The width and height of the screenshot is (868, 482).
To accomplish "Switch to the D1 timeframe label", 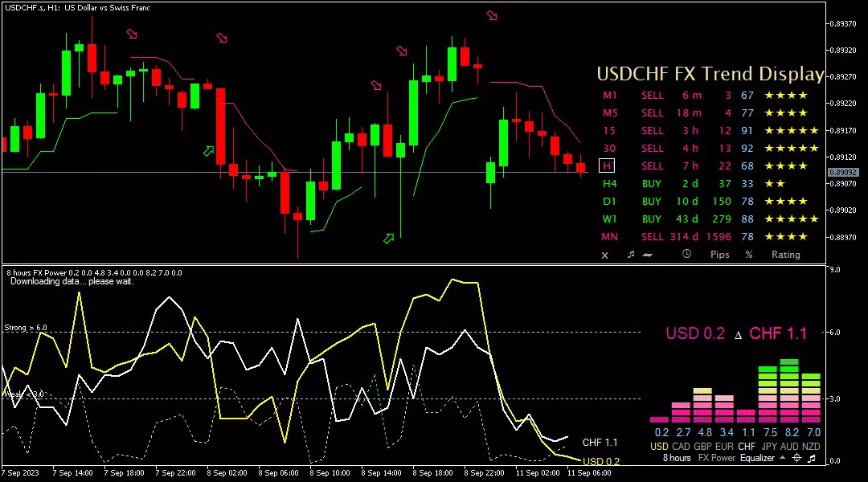I will [x=609, y=202].
